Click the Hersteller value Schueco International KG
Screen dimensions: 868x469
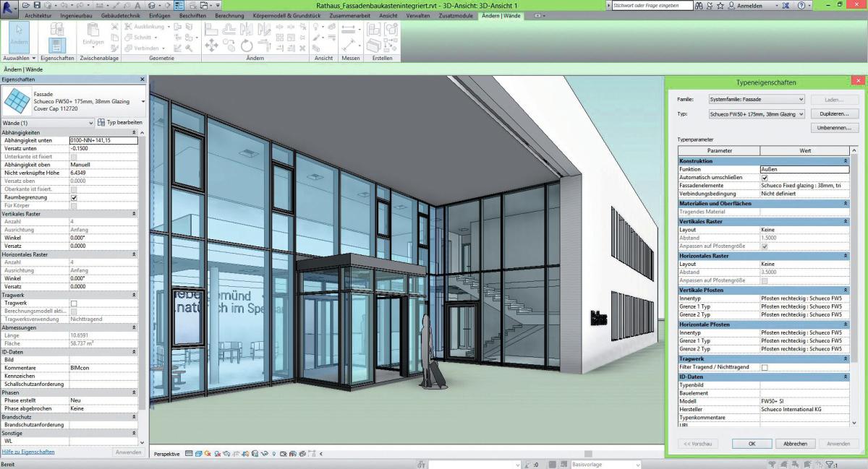[804, 409]
